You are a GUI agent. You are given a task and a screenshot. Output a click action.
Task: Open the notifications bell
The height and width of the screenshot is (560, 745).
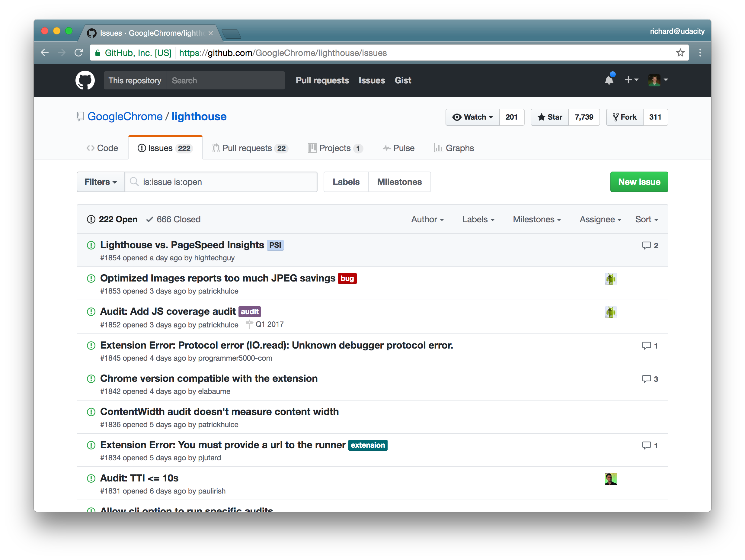(x=609, y=80)
